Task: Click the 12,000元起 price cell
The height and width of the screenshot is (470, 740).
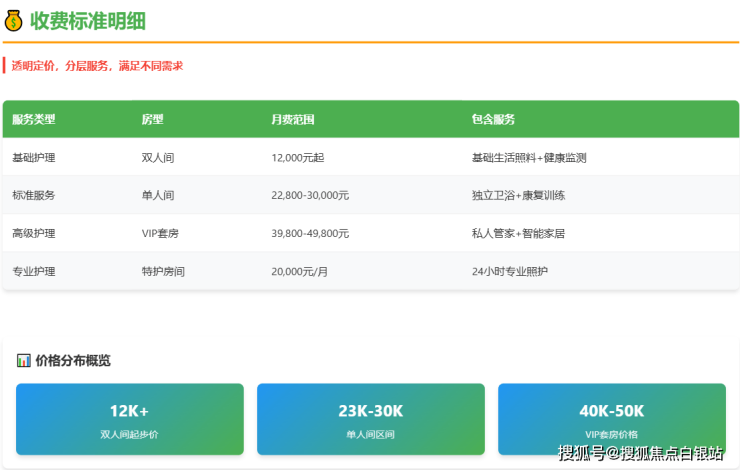Action: click(298, 157)
